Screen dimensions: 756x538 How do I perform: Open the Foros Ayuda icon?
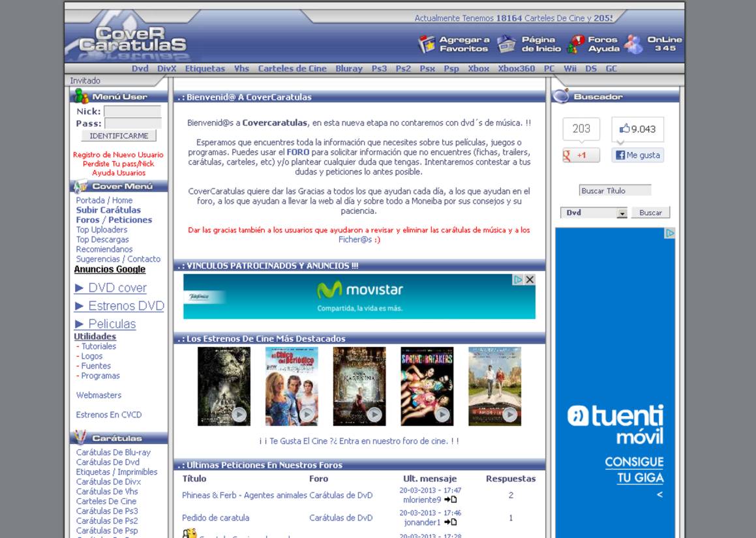(x=575, y=44)
